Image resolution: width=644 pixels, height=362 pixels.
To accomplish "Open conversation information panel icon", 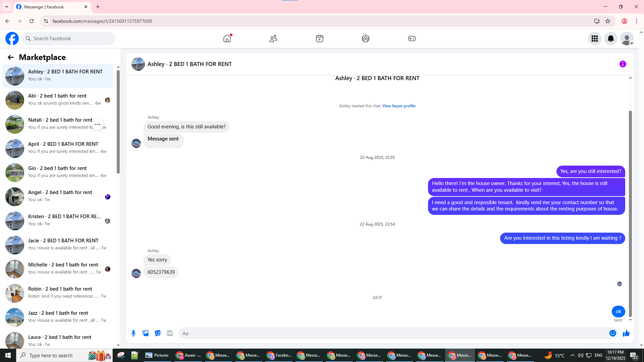I will pyautogui.click(x=623, y=64).
